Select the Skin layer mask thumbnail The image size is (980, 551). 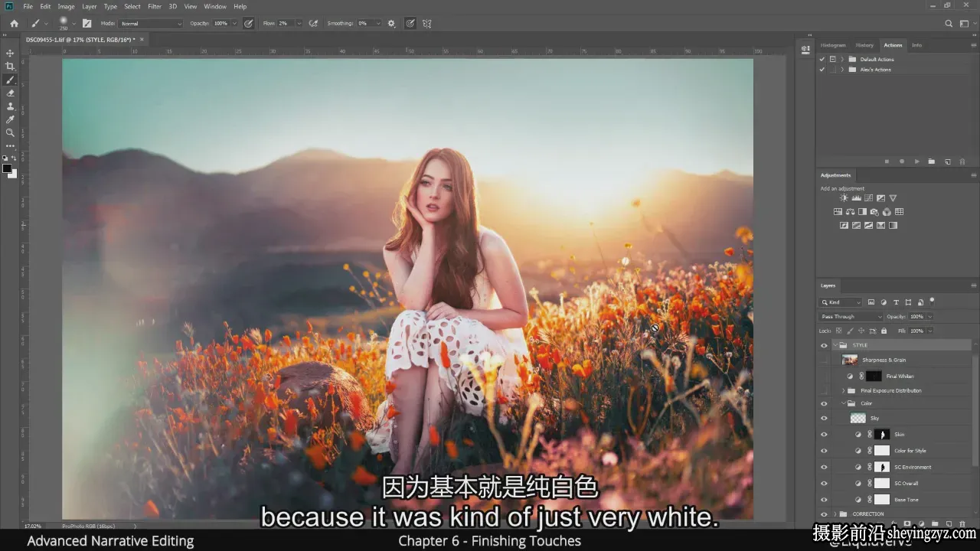pyautogui.click(x=882, y=434)
